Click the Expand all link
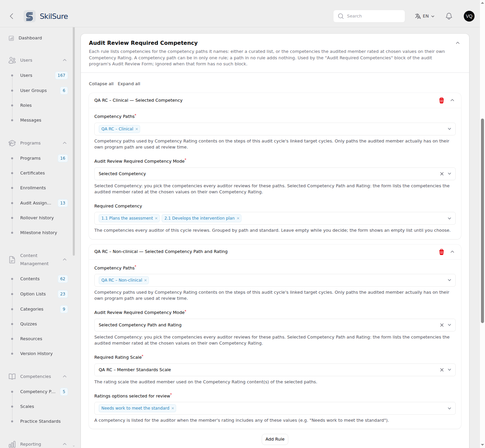This screenshot has width=485, height=448. 129,84
